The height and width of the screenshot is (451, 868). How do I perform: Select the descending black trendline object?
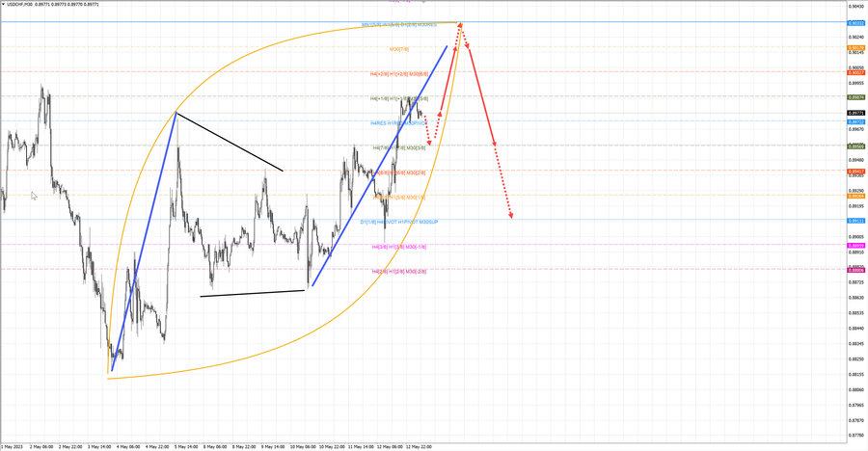pyautogui.click(x=230, y=142)
